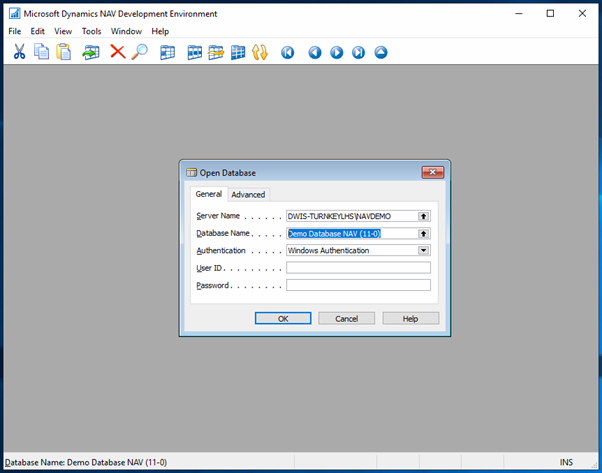Click the Next record arrow icon
The width and height of the screenshot is (602, 473).
pos(337,52)
